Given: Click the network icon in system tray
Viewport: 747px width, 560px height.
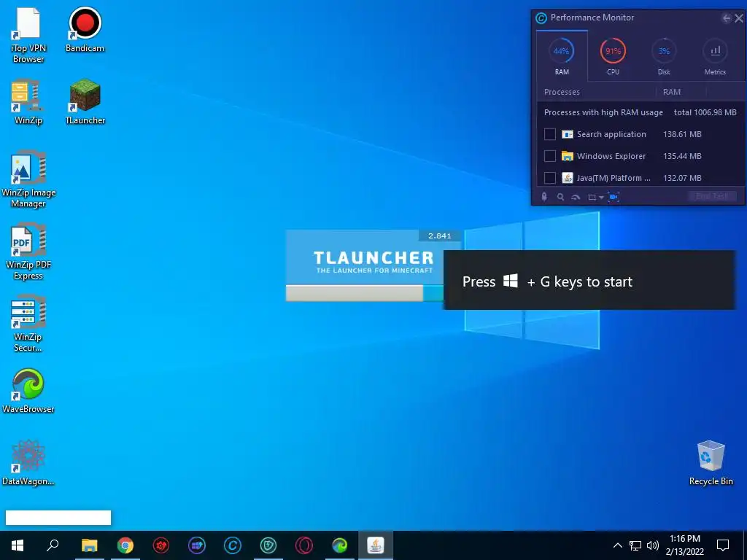Looking at the screenshot, I should pos(635,545).
